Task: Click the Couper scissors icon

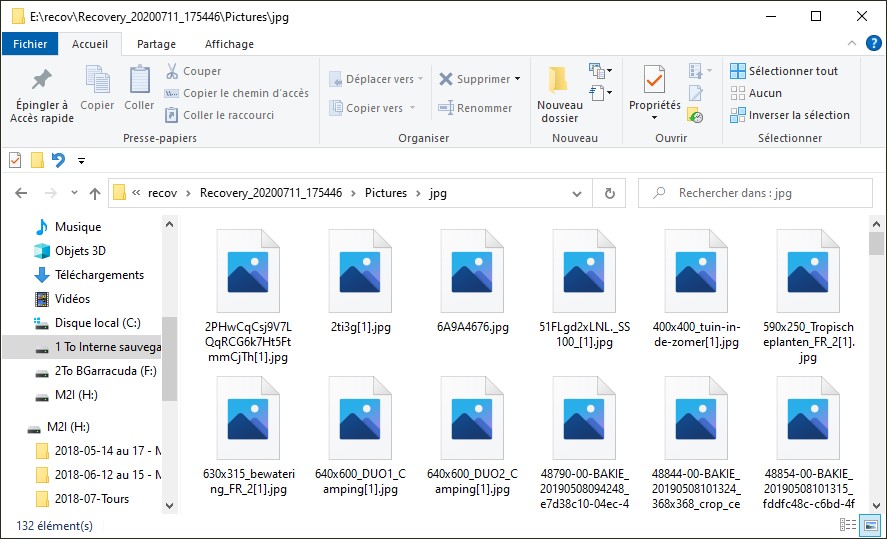Action: [x=172, y=71]
